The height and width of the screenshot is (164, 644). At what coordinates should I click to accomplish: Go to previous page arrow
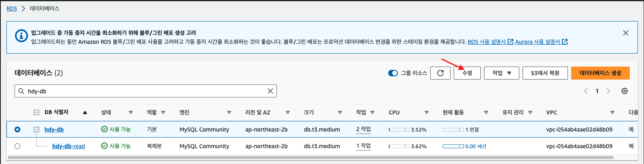[x=586, y=91]
